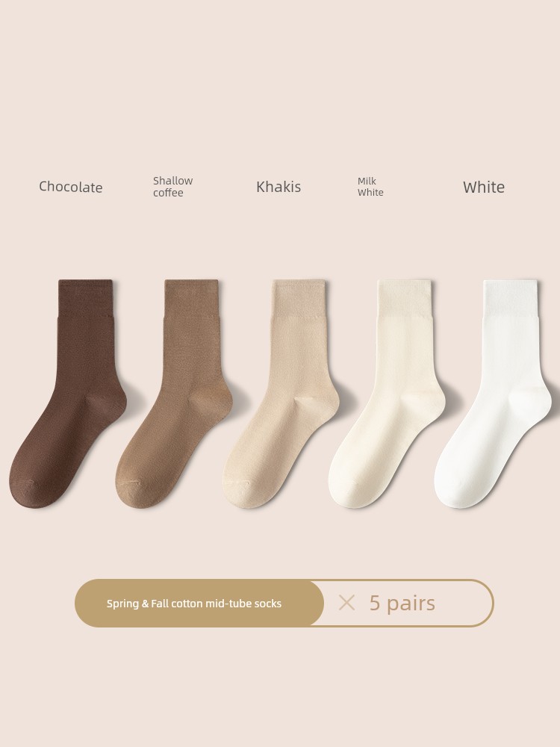560x747 pixels.
Task: Click the ribbed cuff of Khakis sock
Action: coord(299,298)
